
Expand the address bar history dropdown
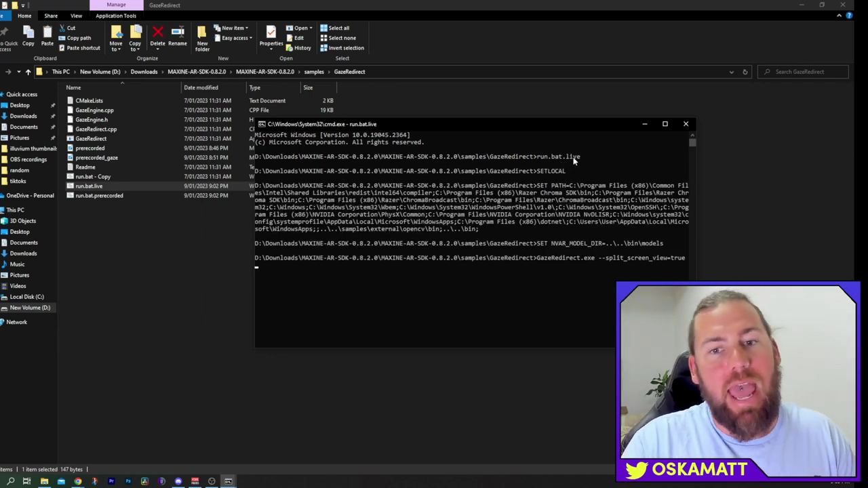pyautogui.click(x=731, y=72)
